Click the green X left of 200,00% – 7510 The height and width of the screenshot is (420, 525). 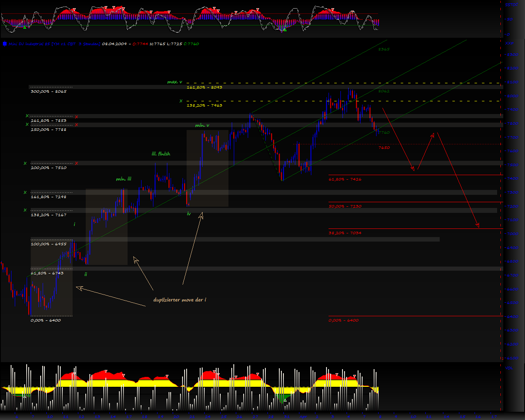coord(25,163)
